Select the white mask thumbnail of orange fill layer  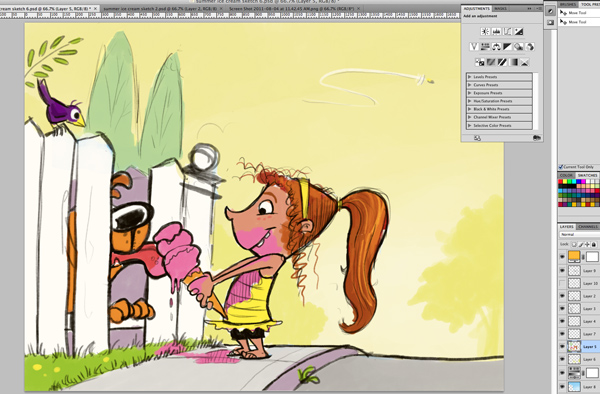point(592,257)
